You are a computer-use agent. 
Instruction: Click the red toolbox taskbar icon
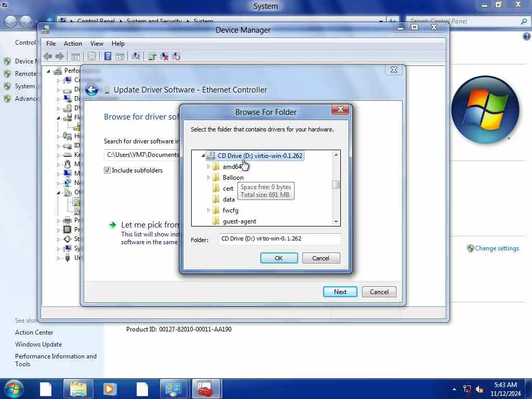pyautogui.click(x=206, y=389)
